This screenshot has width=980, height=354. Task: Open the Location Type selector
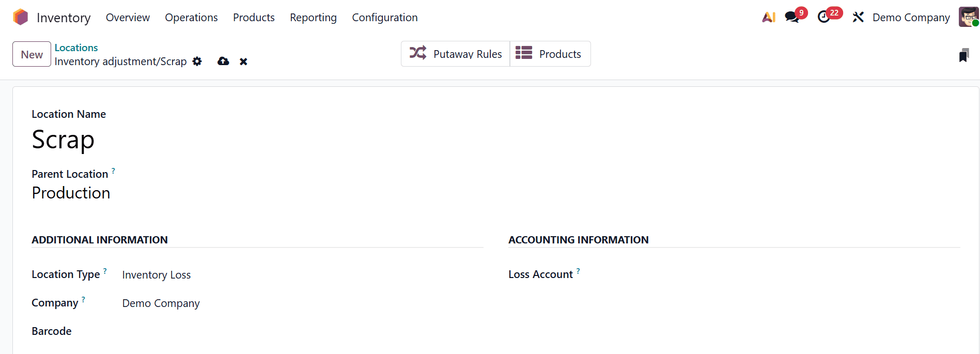tap(157, 274)
